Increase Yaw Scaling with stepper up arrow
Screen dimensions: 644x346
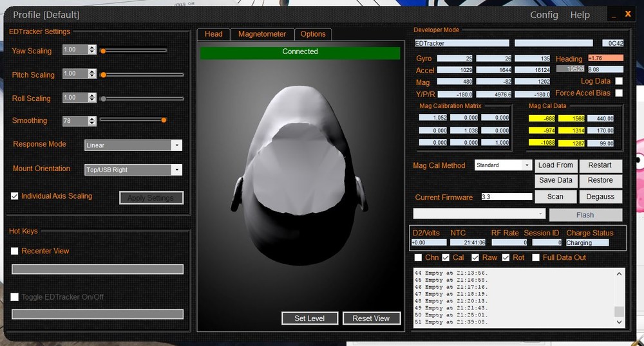pos(93,48)
